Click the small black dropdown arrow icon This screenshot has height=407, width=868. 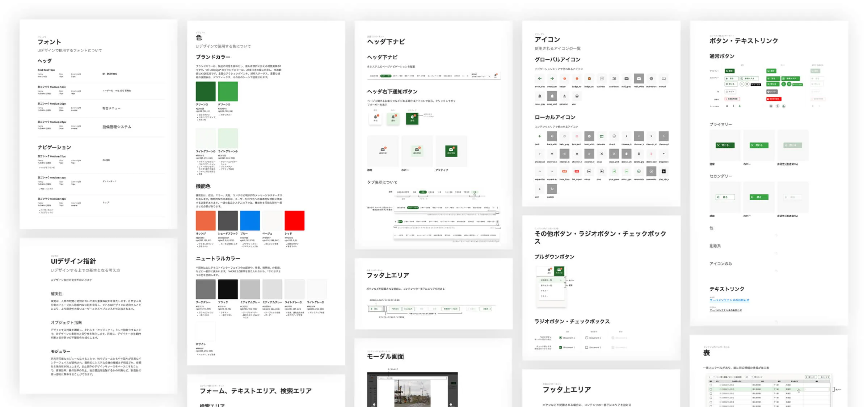point(663,154)
